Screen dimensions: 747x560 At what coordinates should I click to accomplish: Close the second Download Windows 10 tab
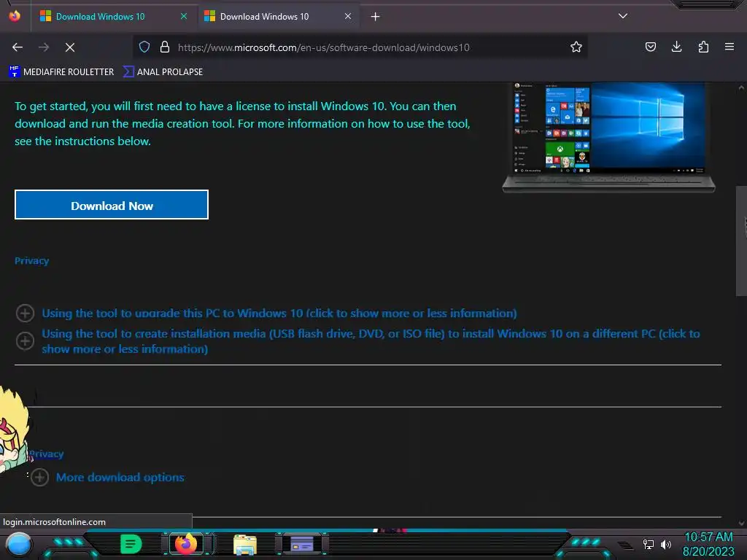[x=348, y=16]
